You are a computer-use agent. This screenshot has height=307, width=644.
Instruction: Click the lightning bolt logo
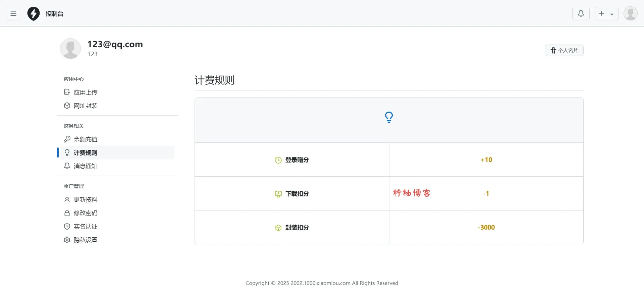pos(34,14)
